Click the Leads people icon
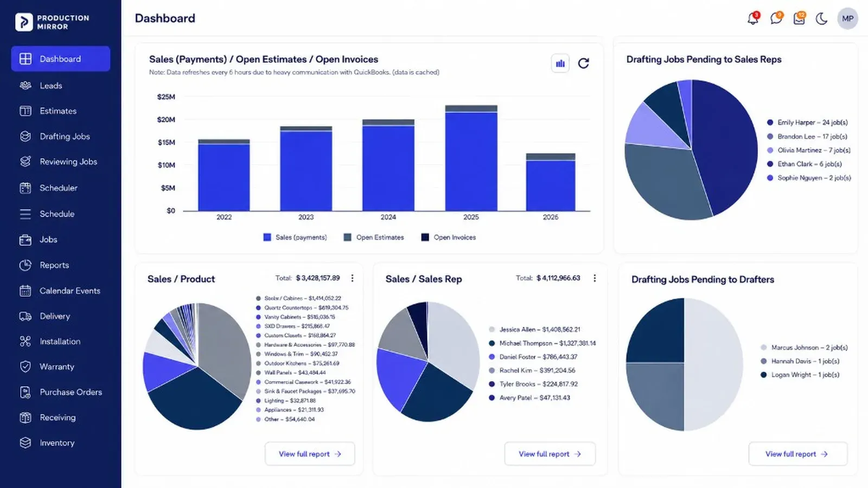Viewport: 868px width, 488px height. coord(25,86)
